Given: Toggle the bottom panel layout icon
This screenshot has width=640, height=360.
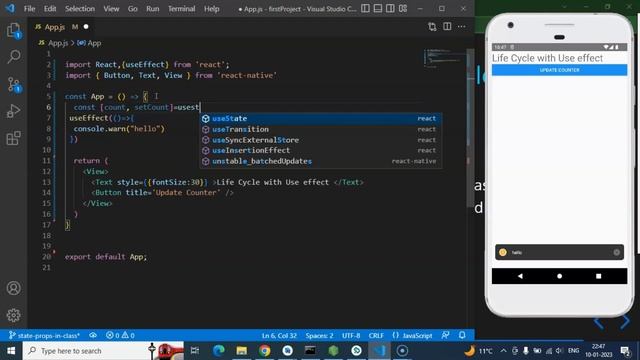Looking at the screenshot, I should [378, 8].
